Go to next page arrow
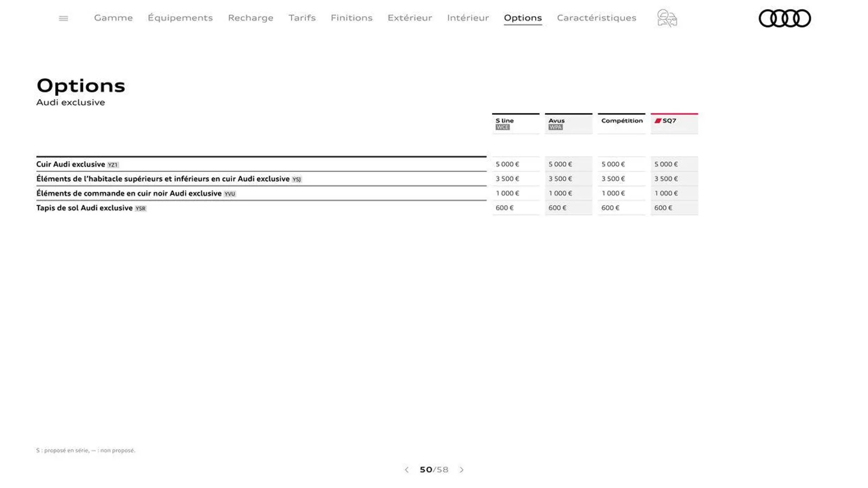868x488 pixels. [x=462, y=470]
